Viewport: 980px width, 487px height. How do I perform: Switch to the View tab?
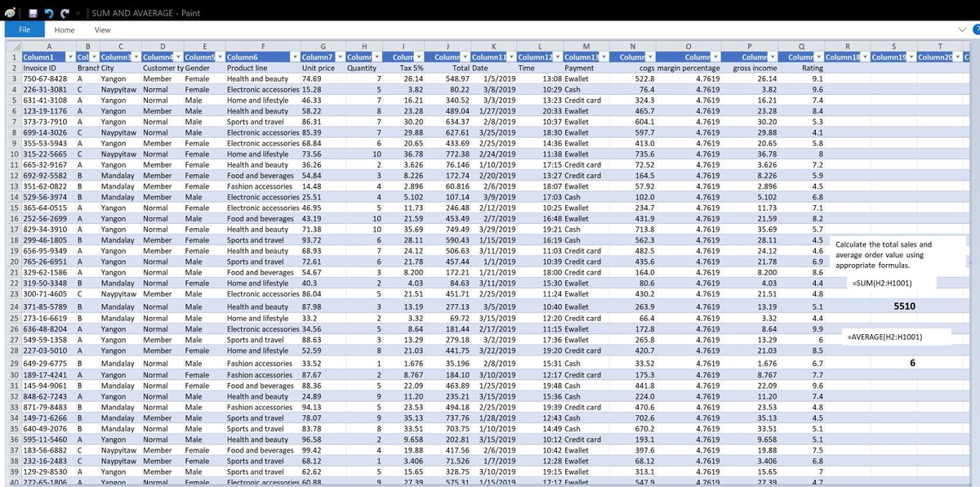tap(102, 29)
